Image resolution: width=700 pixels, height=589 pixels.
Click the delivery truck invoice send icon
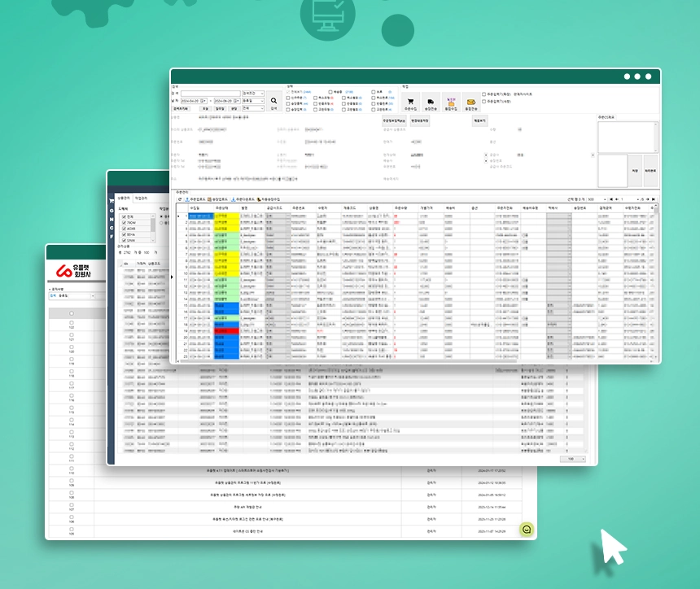tap(431, 103)
